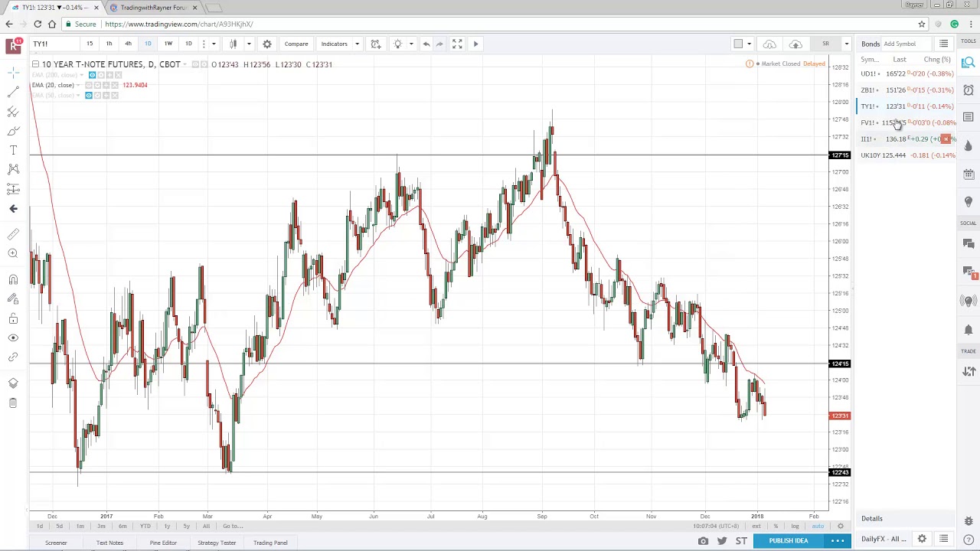Expand the EMA (20, close) options arrow
This screenshot has height=551, width=980.
[80, 85]
